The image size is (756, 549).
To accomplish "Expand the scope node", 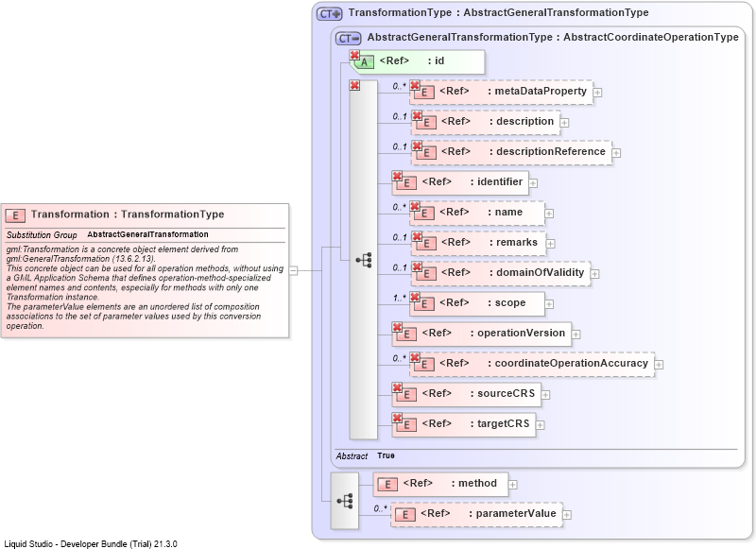I will tap(549, 304).
